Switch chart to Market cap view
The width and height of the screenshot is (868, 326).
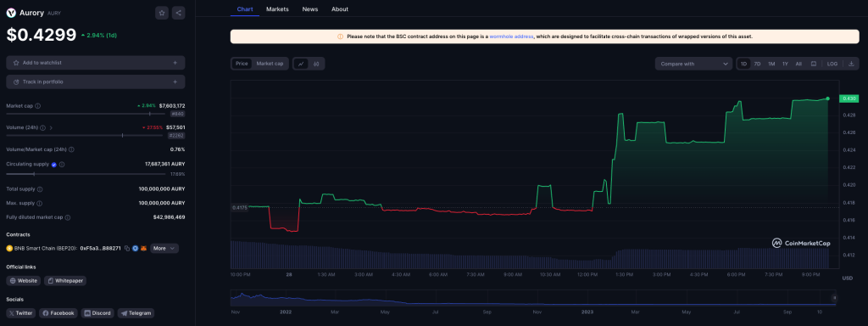pyautogui.click(x=270, y=64)
